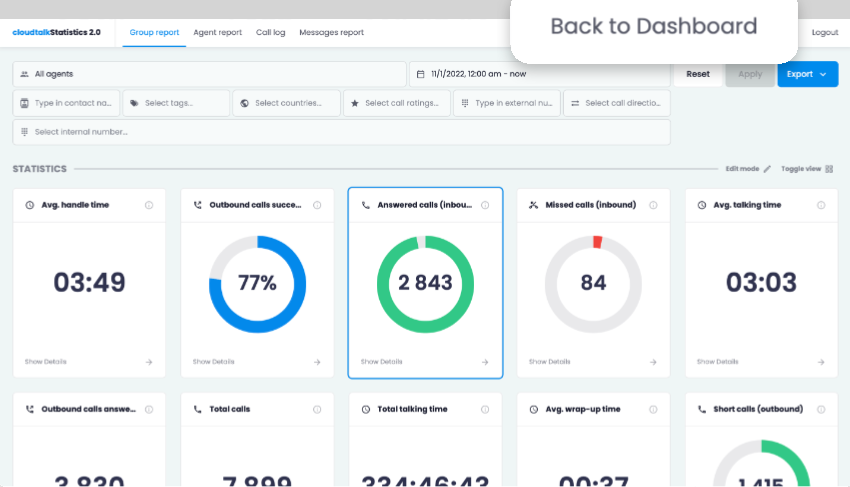The height and width of the screenshot is (487, 850).
Task: Click the Apply button
Action: (x=750, y=74)
